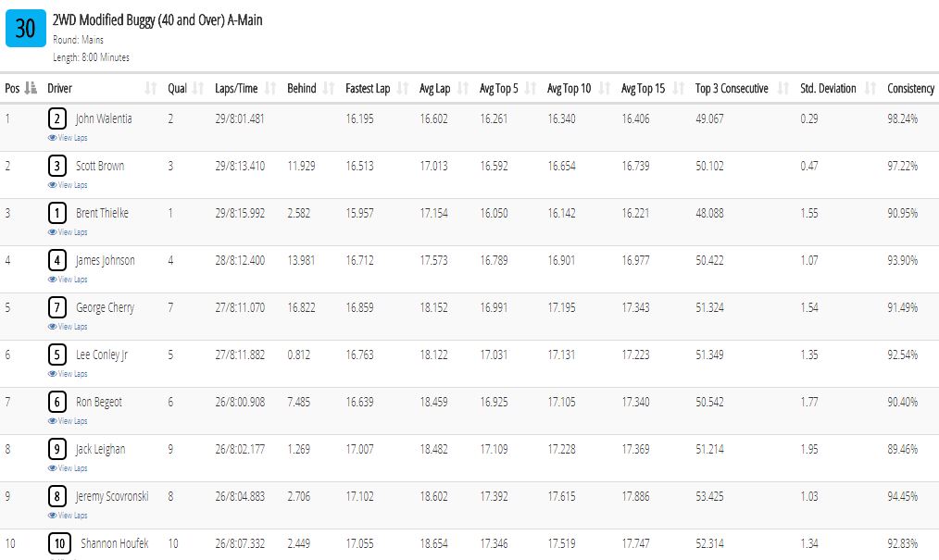939x560 pixels.
Task: Sort by the Std. Deviation sort arrows
Action: point(870,89)
